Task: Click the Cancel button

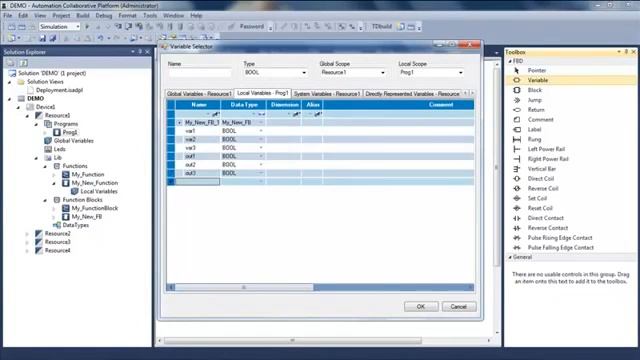Action: (459, 307)
